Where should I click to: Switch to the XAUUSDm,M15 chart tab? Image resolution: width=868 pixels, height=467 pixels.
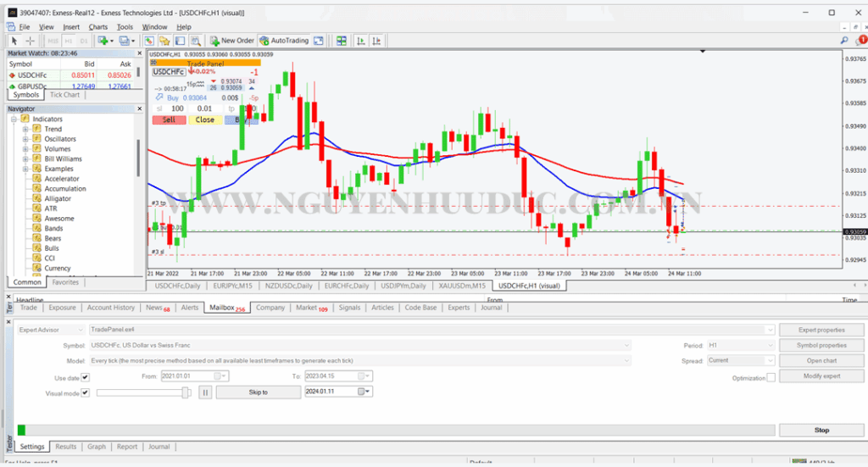coord(462,286)
